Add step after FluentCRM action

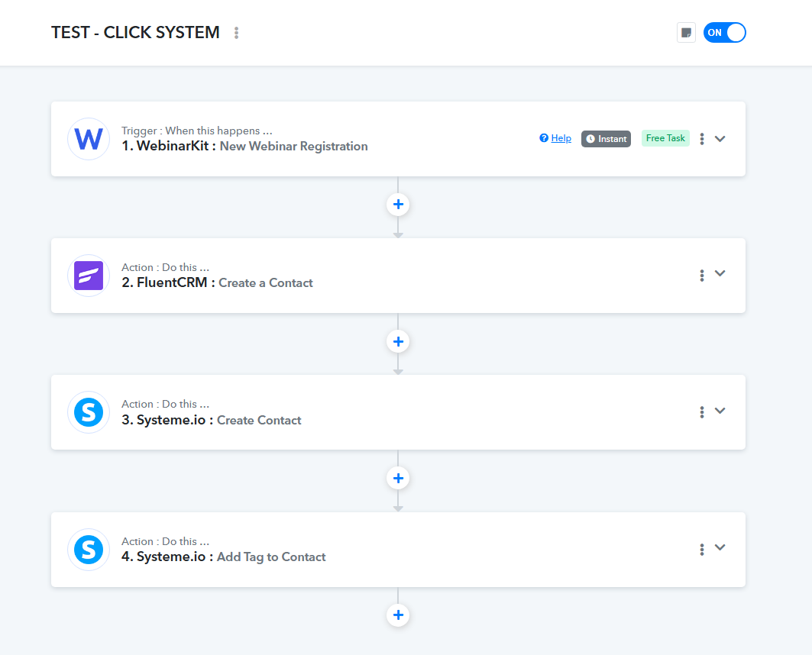pos(398,341)
